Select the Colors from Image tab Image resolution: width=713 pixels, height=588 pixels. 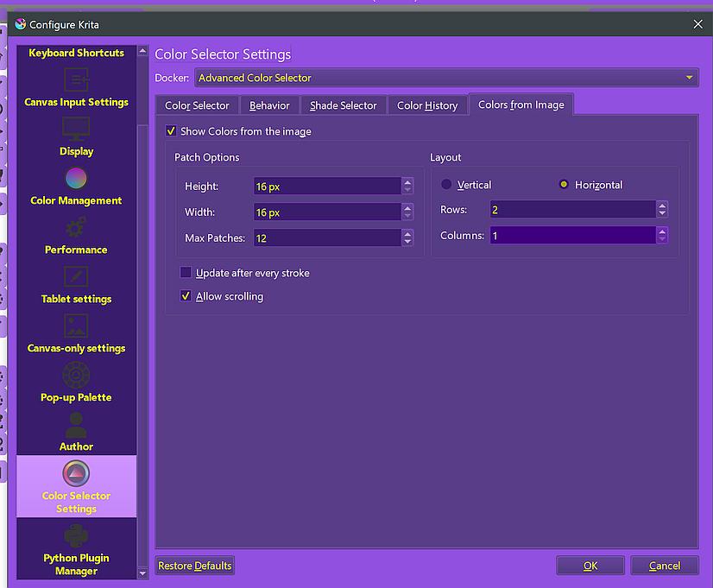521,104
